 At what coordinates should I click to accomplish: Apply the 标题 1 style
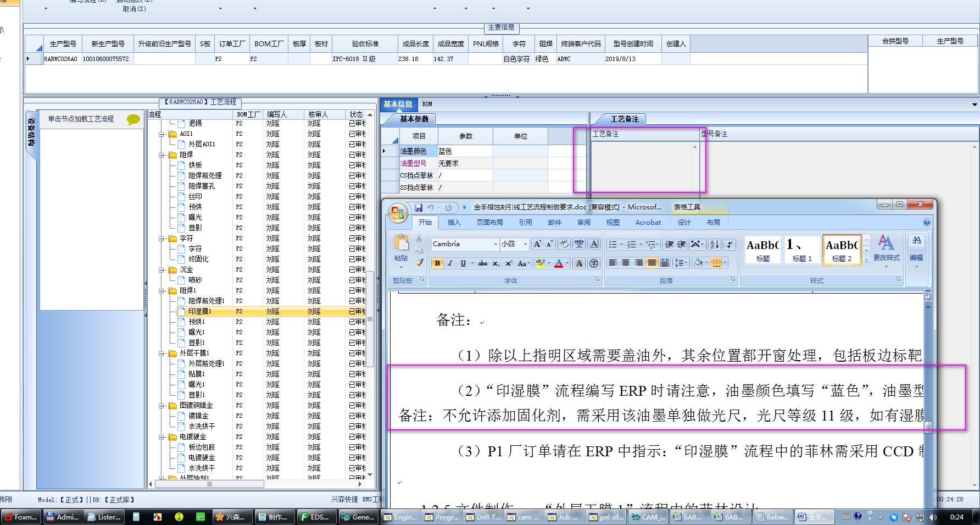pos(802,249)
